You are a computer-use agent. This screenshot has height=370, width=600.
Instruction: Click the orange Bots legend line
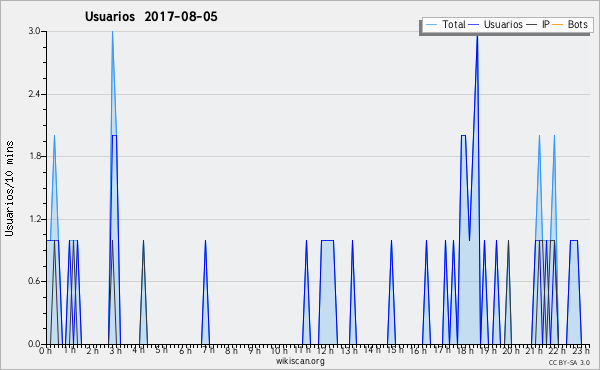(558, 25)
